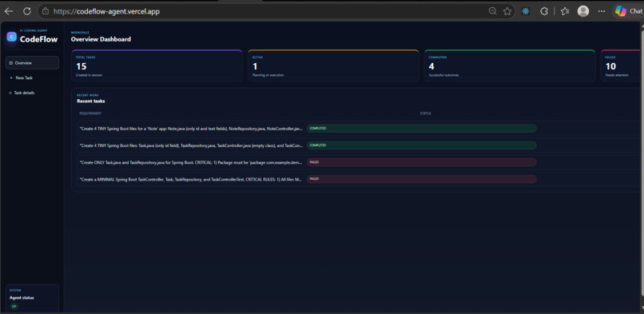Open the React DevTools extension icon
The height and width of the screenshot is (314, 644).
click(525, 11)
